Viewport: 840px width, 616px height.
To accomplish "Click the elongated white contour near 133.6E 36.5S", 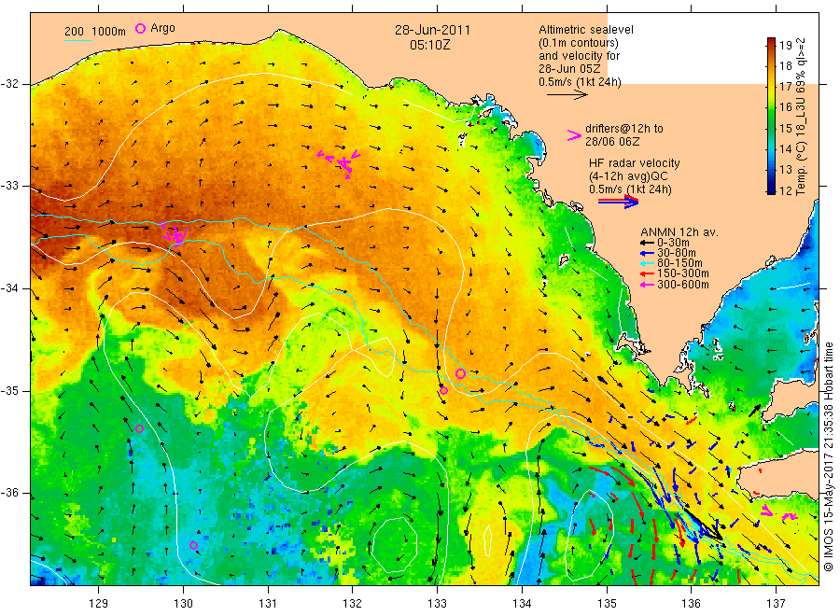I will [x=487, y=540].
